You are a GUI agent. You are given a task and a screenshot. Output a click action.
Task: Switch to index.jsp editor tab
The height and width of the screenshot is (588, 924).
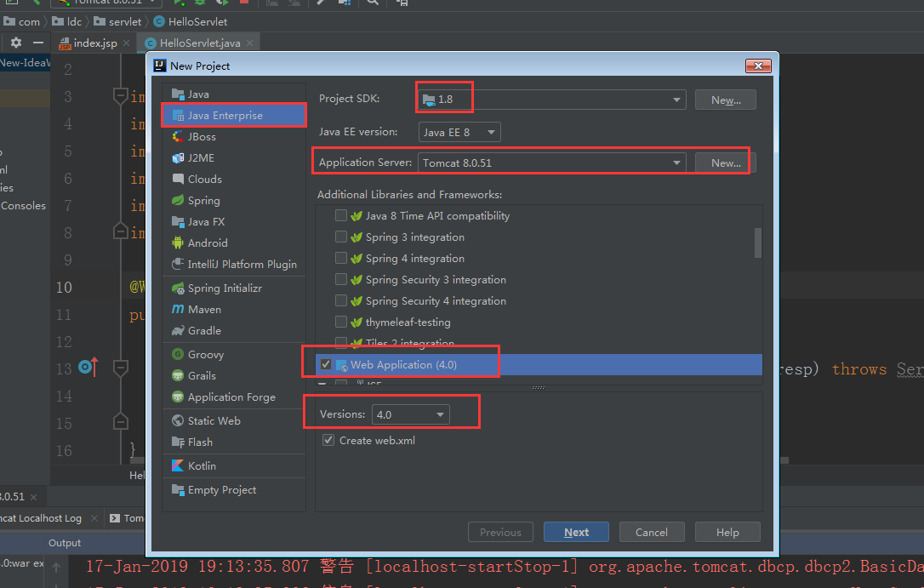94,43
